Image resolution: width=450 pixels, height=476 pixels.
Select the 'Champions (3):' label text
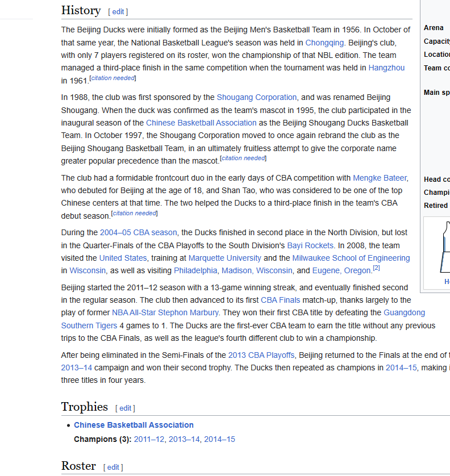tap(102, 440)
